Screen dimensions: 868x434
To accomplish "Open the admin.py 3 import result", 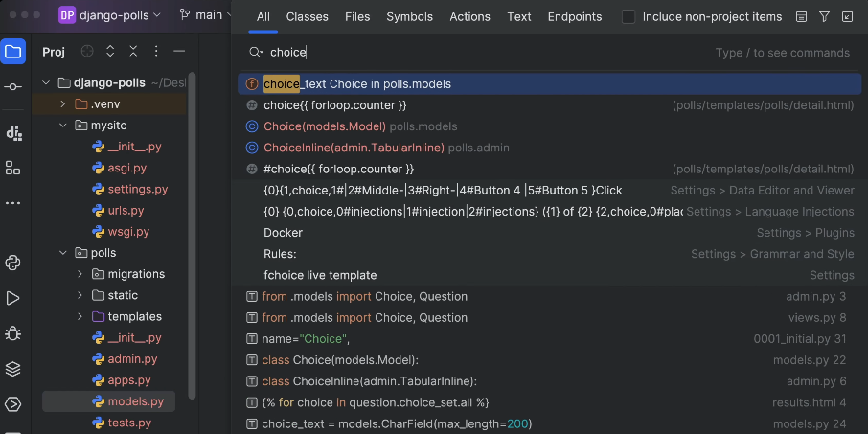I will point(550,297).
